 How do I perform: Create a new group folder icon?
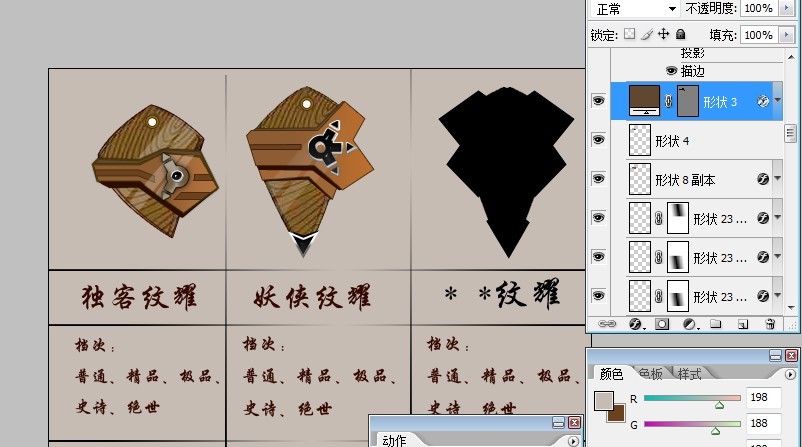pyautogui.click(x=716, y=324)
